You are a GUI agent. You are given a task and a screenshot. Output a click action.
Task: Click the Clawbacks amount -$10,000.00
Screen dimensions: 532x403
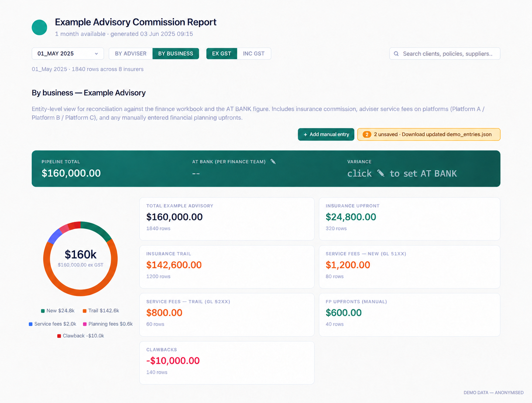173,361
